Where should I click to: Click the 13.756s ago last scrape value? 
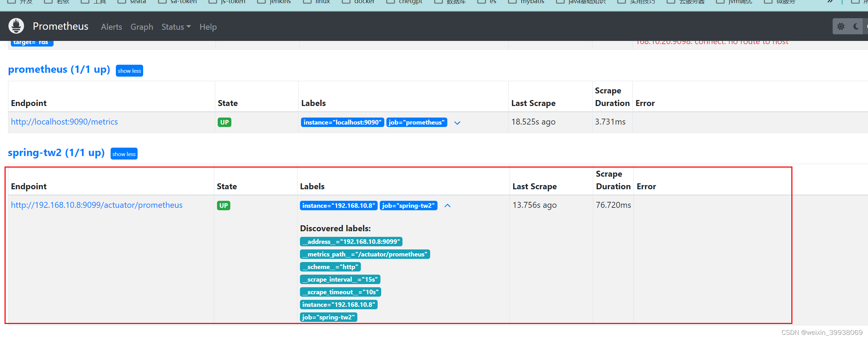coord(534,205)
